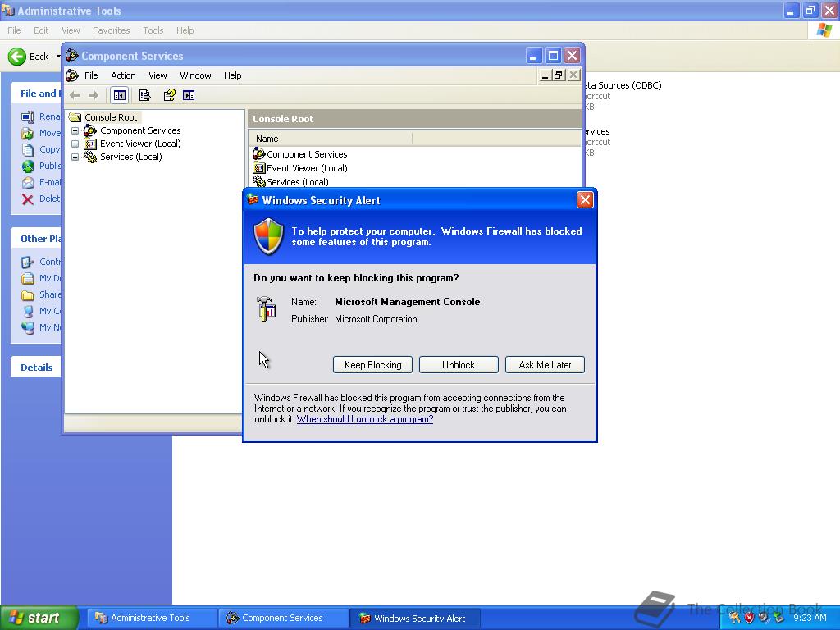The width and height of the screenshot is (840, 630).
Task: Open Shared Documents in Other Places
Action: 50,294
